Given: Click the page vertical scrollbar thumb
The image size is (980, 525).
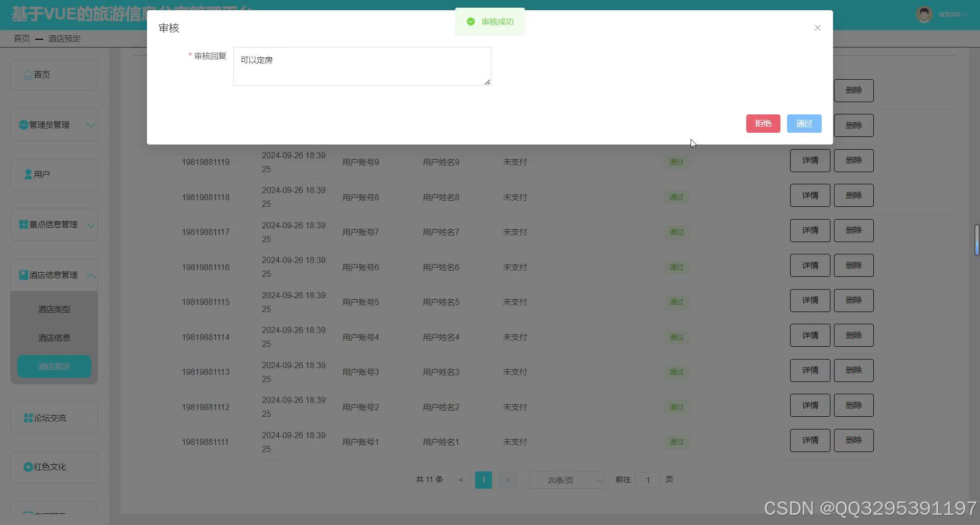Looking at the screenshot, I should coord(976,240).
